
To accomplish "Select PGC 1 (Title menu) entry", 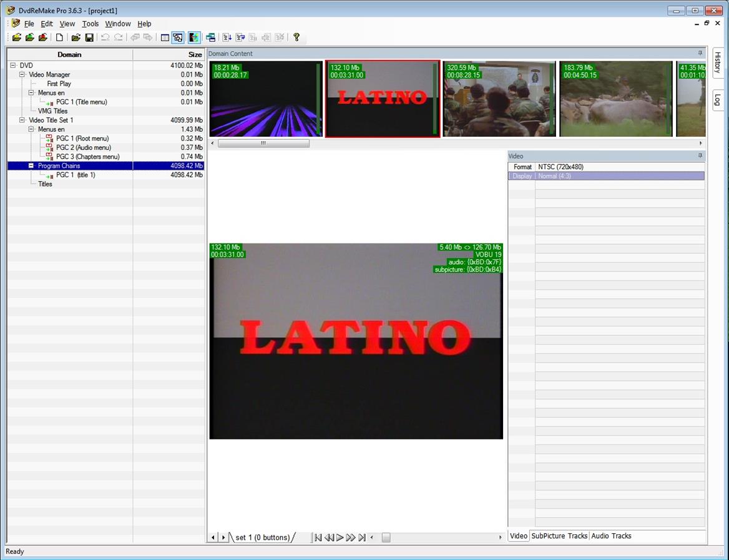I will pos(81,102).
